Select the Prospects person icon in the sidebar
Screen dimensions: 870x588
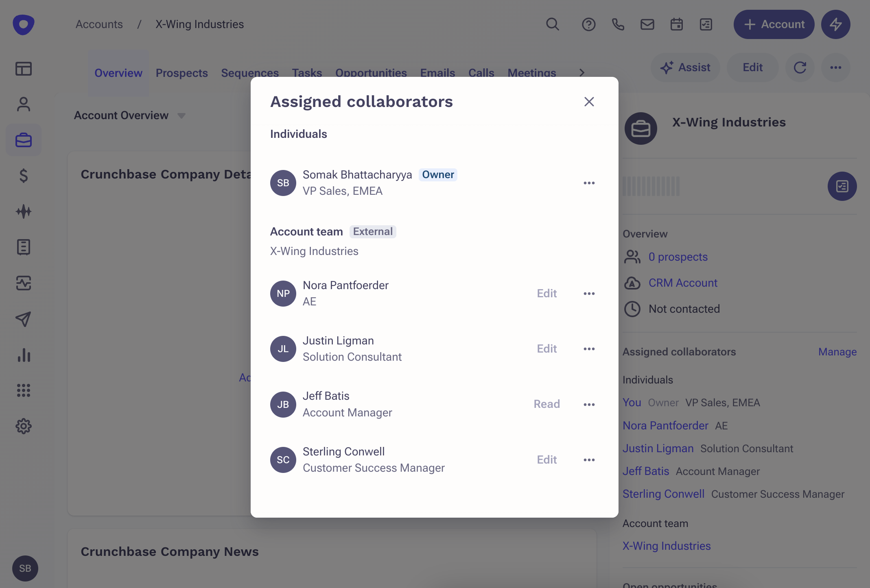tap(24, 105)
